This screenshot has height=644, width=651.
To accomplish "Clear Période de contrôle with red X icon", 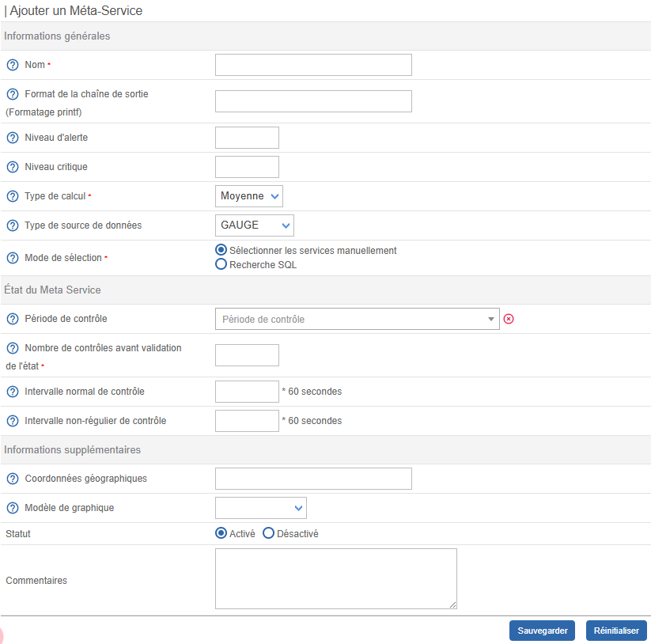I will (509, 319).
